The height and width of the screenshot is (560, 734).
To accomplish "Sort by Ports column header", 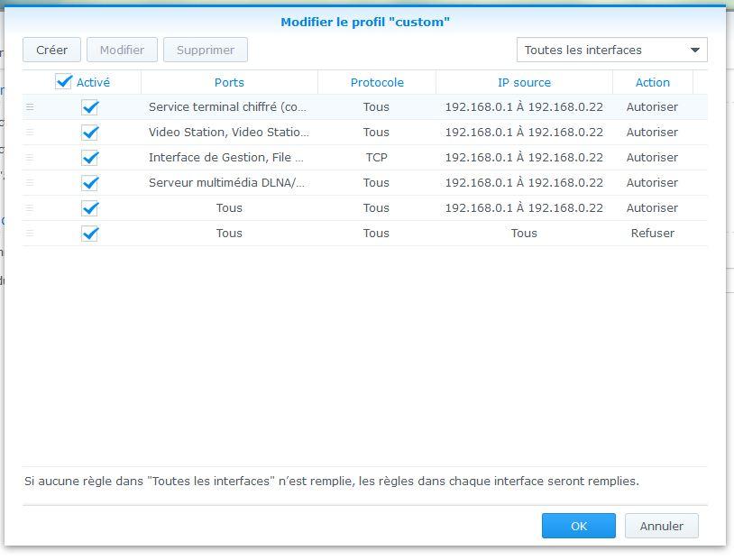I will (229, 82).
